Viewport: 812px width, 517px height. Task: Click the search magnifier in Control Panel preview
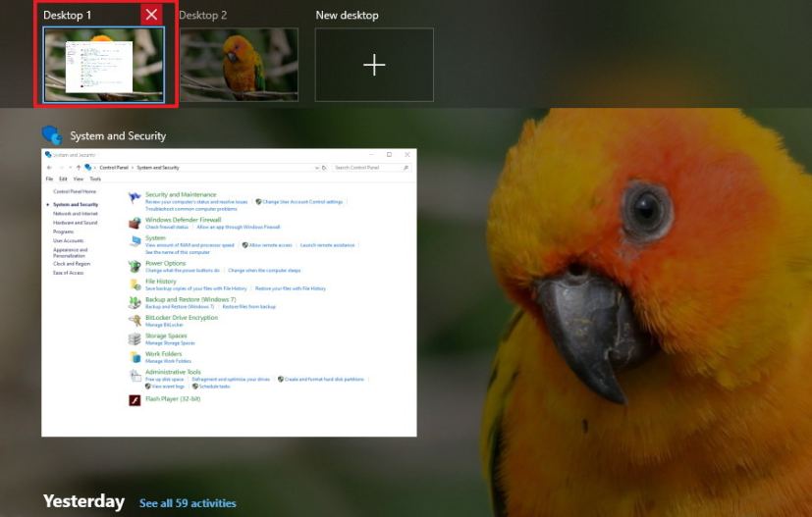(x=406, y=168)
